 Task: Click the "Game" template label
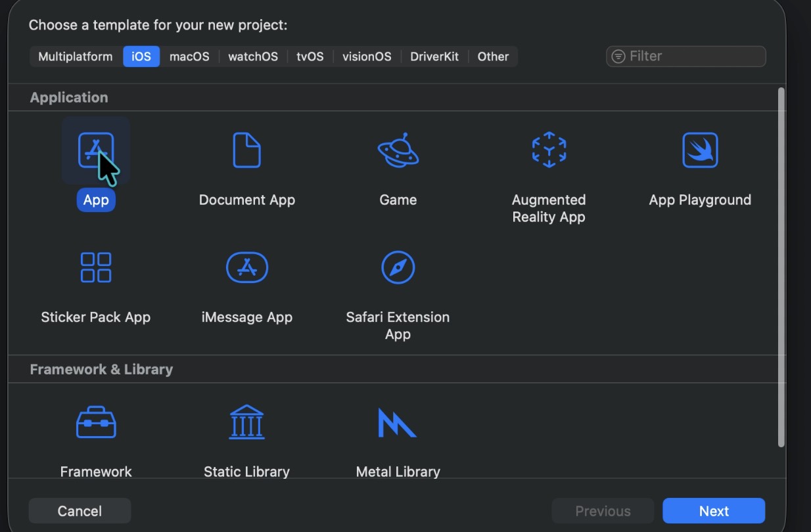398,200
